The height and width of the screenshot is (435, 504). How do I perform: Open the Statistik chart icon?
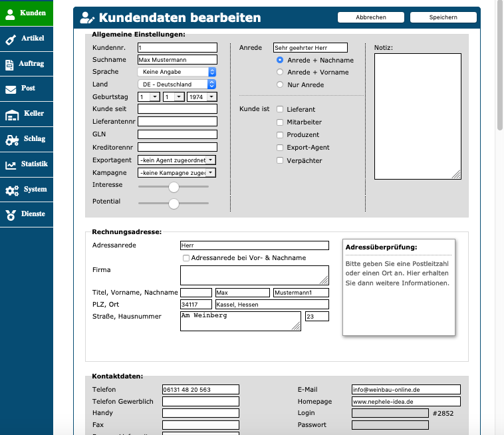[x=11, y=165]
